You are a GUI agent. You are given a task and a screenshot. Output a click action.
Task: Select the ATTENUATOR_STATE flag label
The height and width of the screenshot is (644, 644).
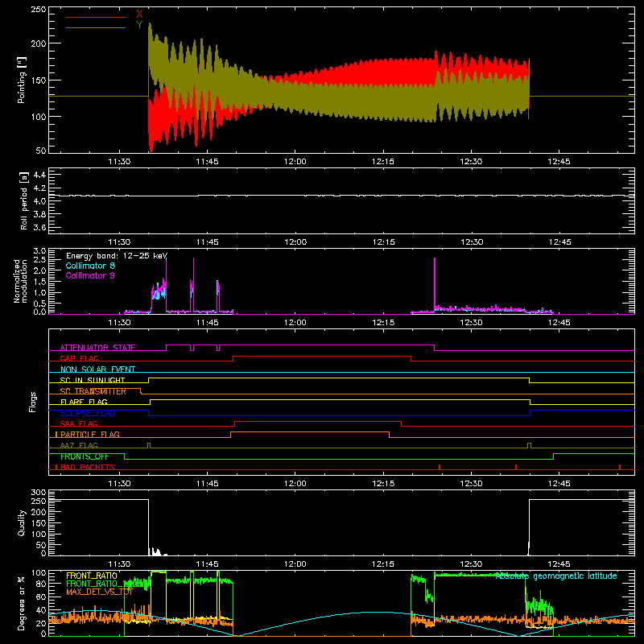tap(97, 348)
